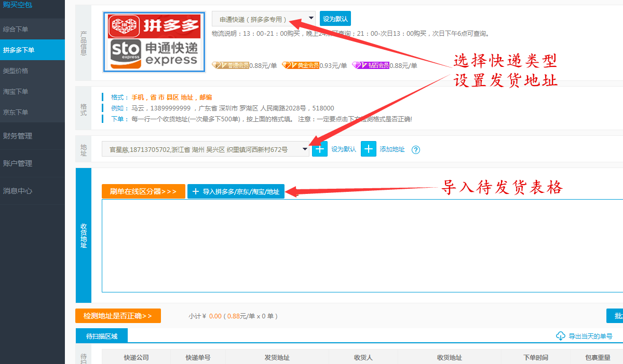Screen dimensions: 623x364
Task: Click the question mark help icon
Action: pos(415,150)
